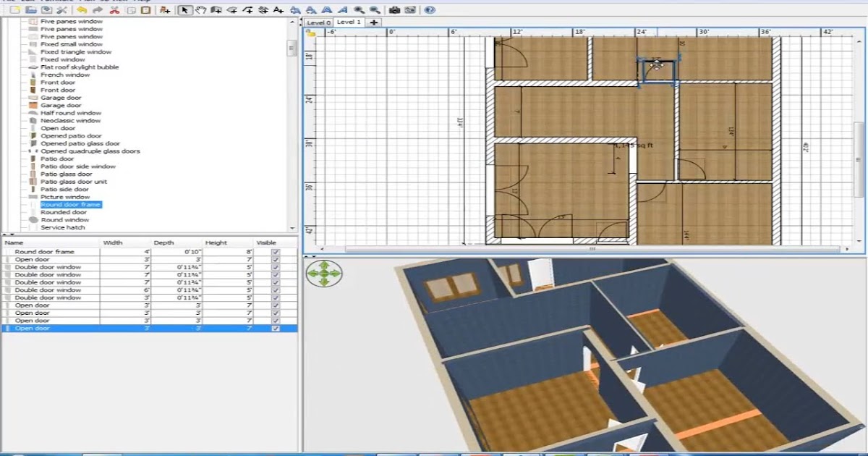Viewport: 868px width, 456px height.
Task: Click the 3D view navigation arrows control
Action: pos(324,274)
